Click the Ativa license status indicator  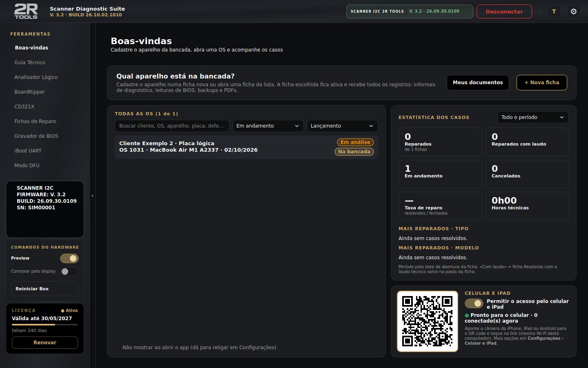pos(69,311)
